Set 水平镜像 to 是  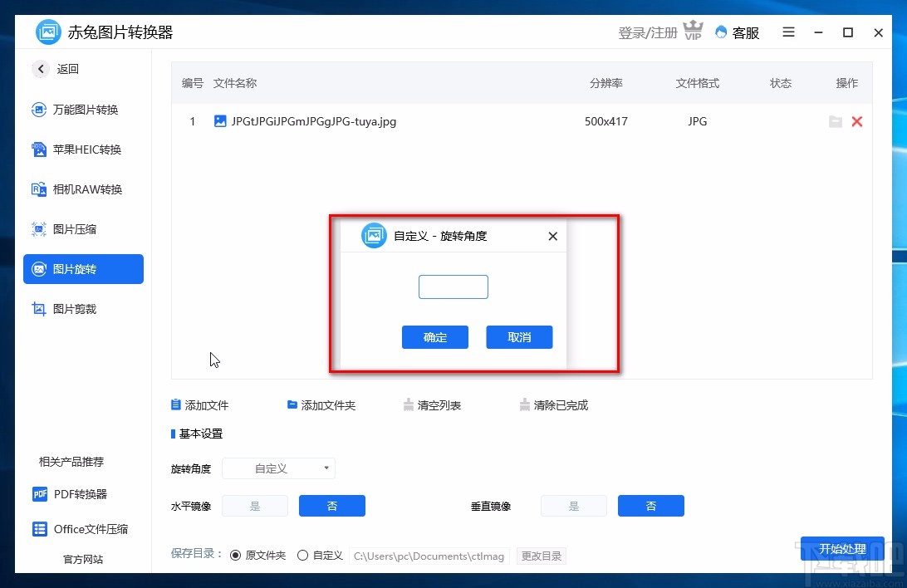(x=255, y=506)
